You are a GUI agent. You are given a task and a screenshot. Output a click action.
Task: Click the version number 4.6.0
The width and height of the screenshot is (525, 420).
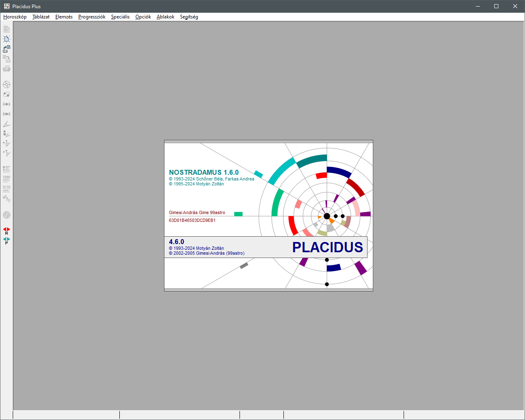pos(176,242)
